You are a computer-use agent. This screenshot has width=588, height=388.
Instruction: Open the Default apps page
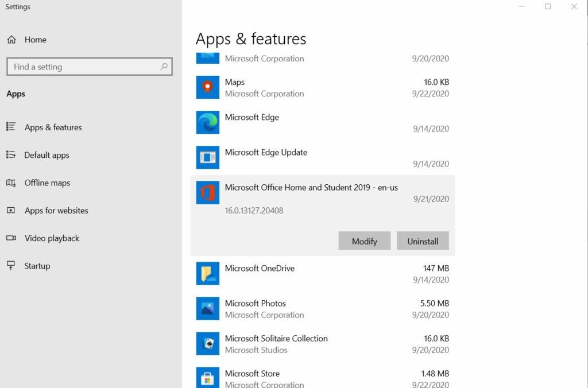(47, 155)
